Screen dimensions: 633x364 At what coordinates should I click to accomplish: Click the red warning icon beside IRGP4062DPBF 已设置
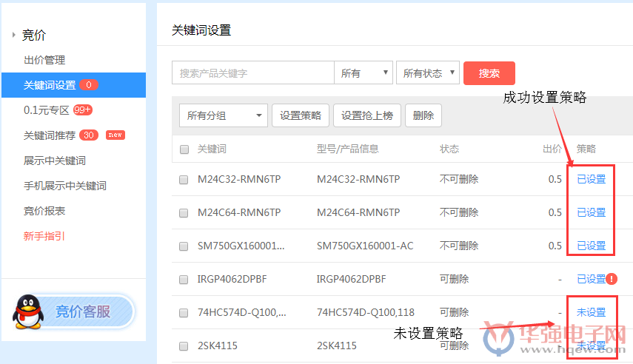click(x=612, y=279)
